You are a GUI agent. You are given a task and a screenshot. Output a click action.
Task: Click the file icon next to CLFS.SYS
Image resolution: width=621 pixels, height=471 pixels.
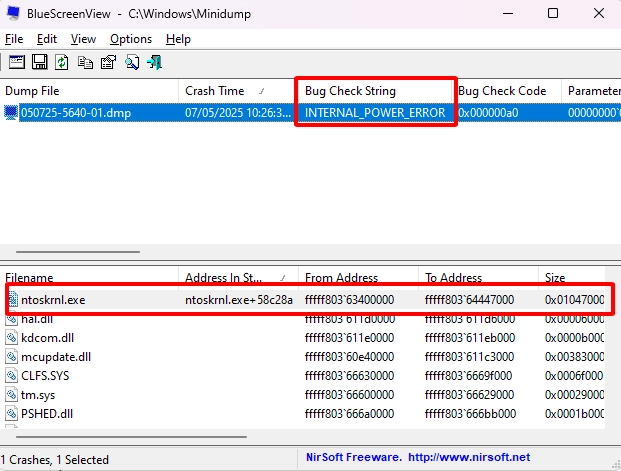point(11,376)
